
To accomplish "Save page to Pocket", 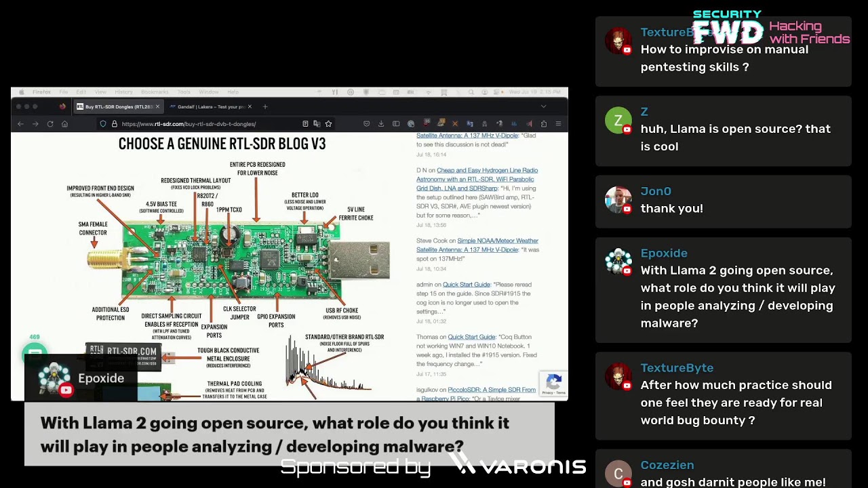I will pos(366,124).
